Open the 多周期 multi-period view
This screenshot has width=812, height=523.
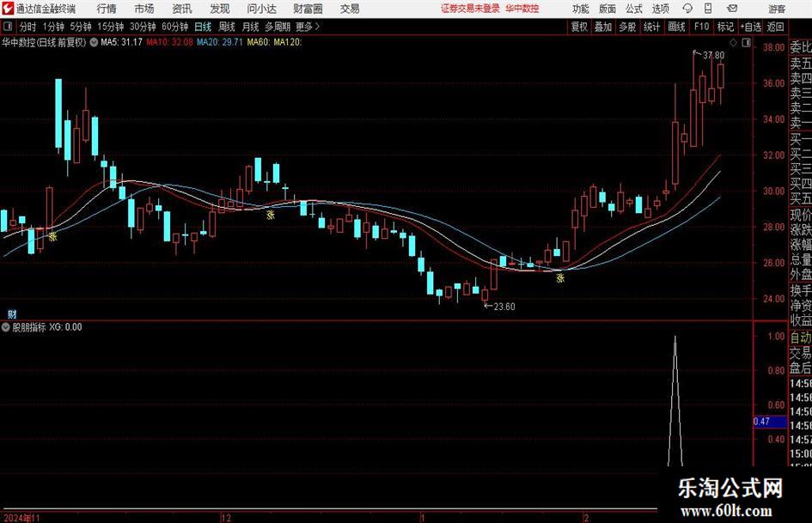(x=278, y=27)
